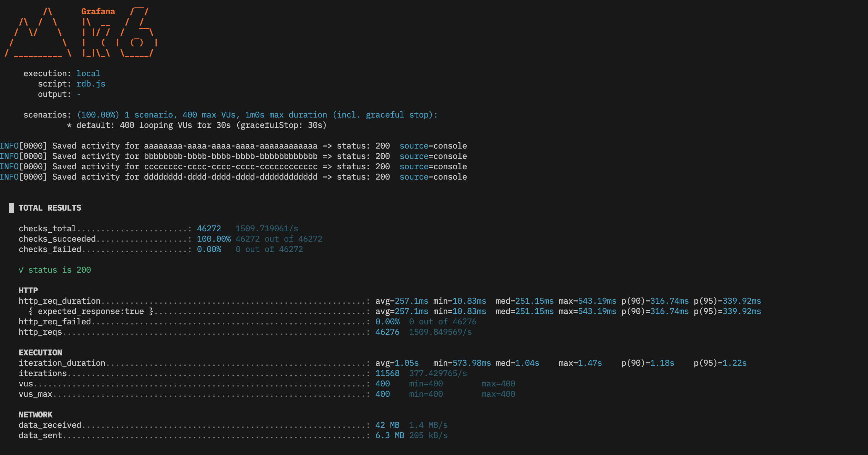Viewport: 868px width, 455px height.
Task: Click the rdb.js script name
Action: pyautogui.click(x=91, y=84)
